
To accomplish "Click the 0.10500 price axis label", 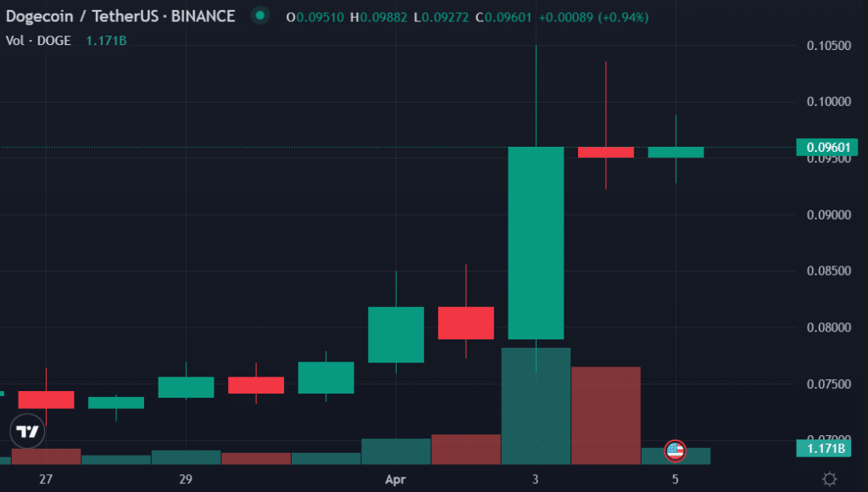I will 829,46.
